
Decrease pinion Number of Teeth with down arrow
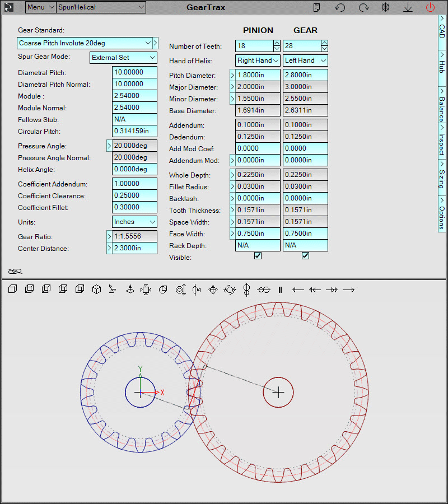[277, 49]
